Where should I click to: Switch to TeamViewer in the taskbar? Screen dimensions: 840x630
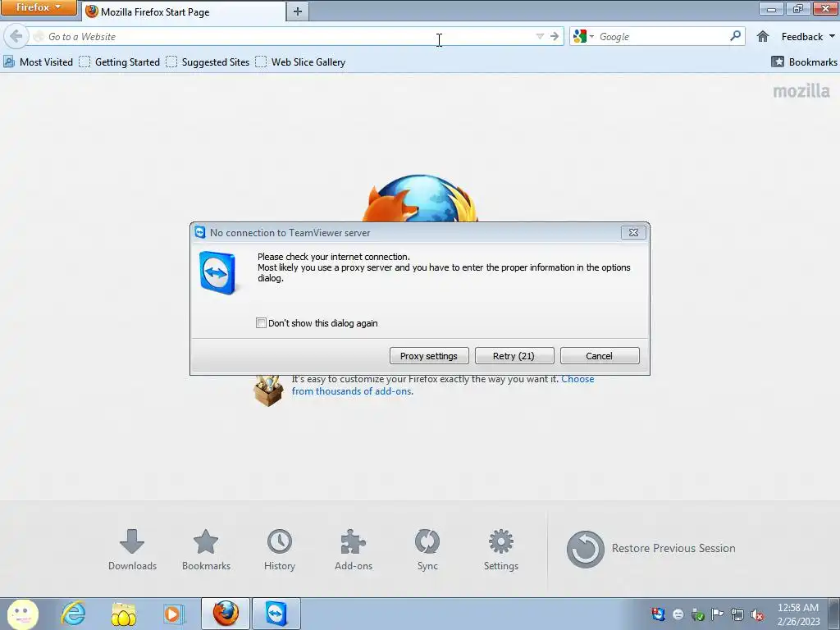(276, 614)
